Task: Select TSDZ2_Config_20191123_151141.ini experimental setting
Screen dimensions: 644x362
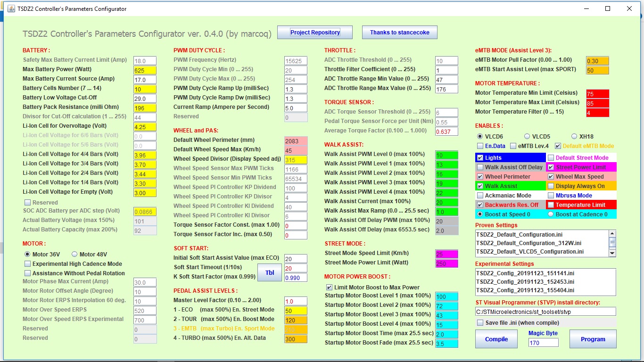Action: pos(545,273)
